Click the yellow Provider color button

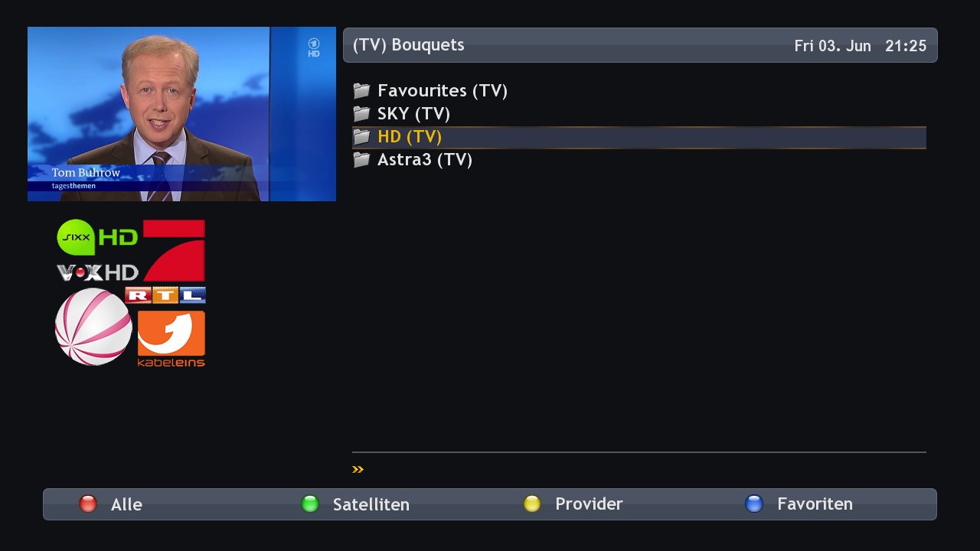click(532, 504)
